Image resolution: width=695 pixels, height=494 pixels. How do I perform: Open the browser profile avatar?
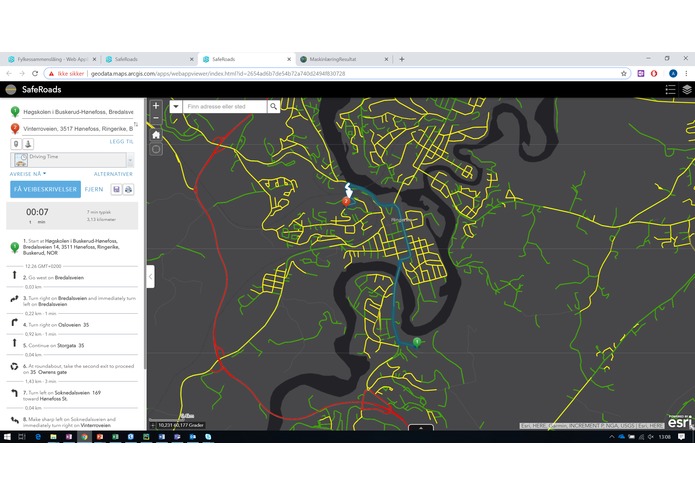pos(673,74)
